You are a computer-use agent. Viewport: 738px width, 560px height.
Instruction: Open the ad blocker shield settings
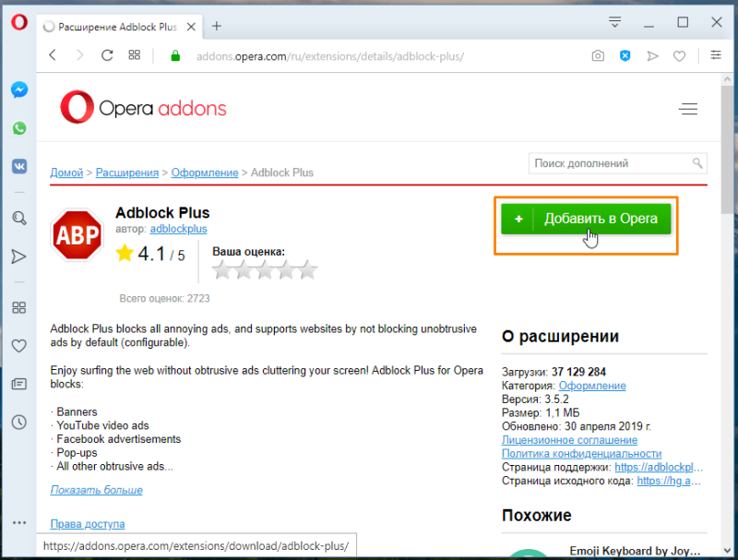coord(625,56)
